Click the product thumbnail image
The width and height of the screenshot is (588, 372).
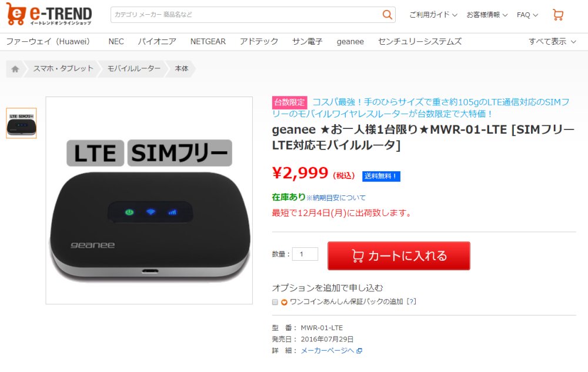click(x=21, y=123)
